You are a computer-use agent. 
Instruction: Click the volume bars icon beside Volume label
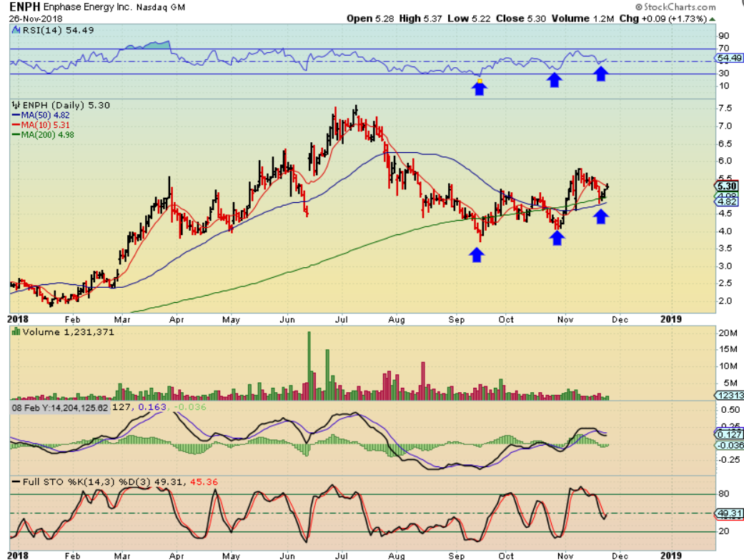coord(16,332)
